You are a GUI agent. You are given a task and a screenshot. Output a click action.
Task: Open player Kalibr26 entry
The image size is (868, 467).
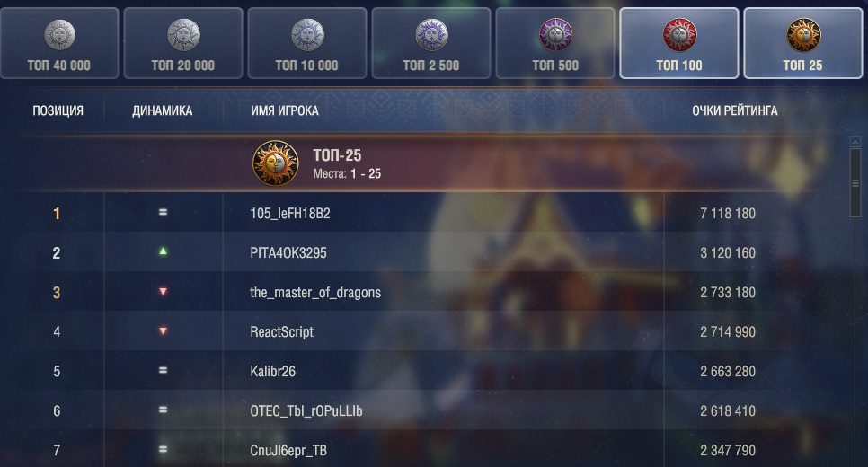coord(272,371)
